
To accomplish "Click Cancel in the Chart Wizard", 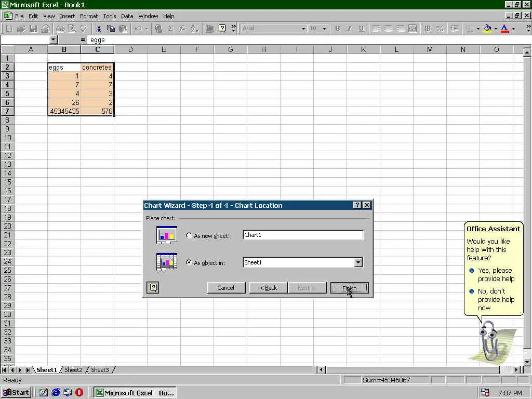I will pyautogui.click(x=226, y=288).
